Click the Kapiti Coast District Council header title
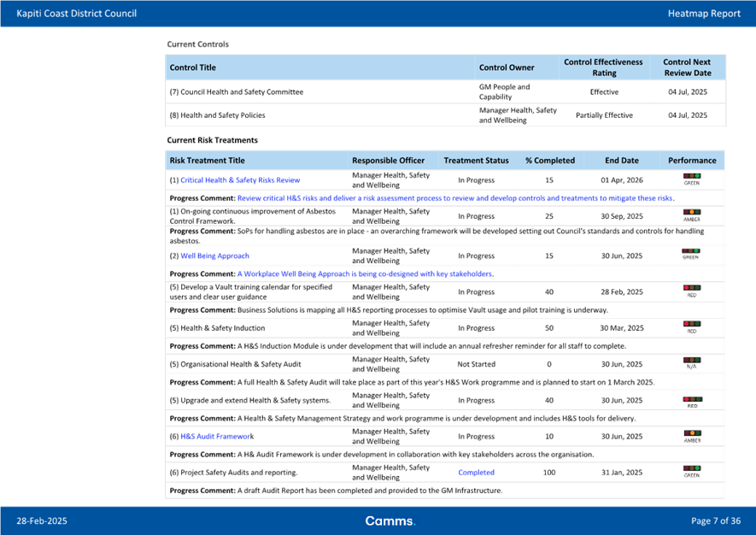The image size is (756, 535). pos(77,14)
